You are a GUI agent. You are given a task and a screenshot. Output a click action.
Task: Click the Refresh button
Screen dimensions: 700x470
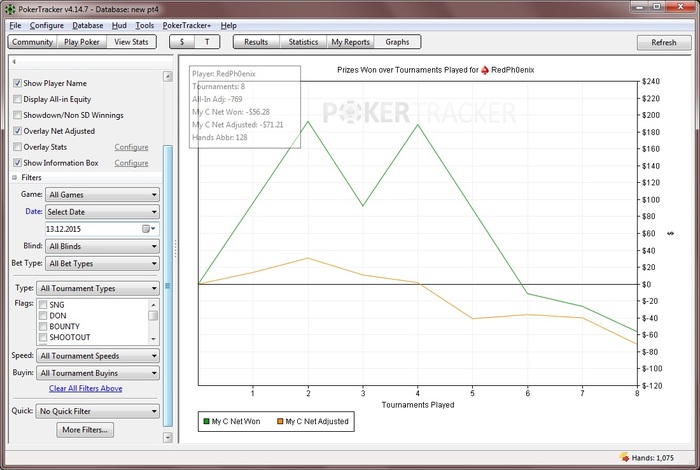click(664, 42)
